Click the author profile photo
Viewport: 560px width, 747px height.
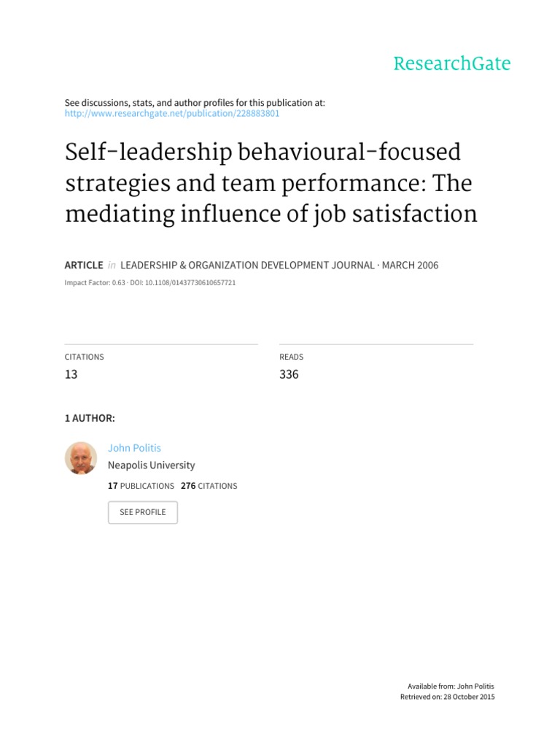point(80,458)
